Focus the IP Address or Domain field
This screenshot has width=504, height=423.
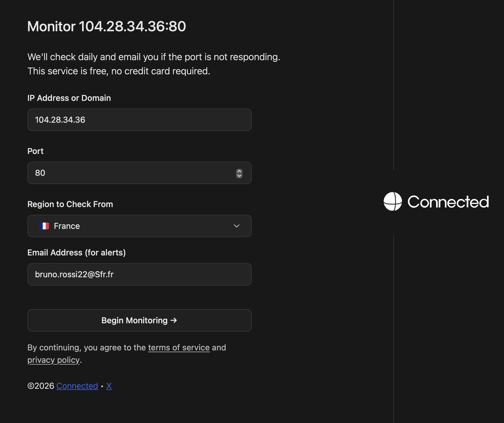point(139,120)
